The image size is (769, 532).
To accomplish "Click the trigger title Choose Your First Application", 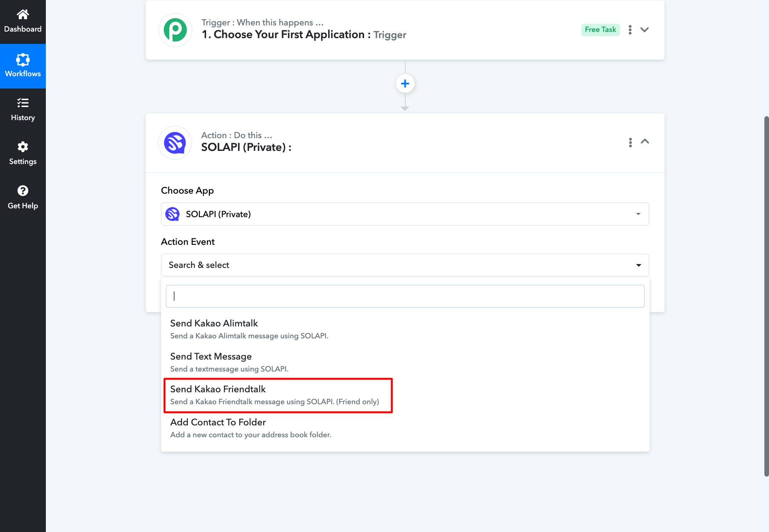I will click(x=286, y=35).
